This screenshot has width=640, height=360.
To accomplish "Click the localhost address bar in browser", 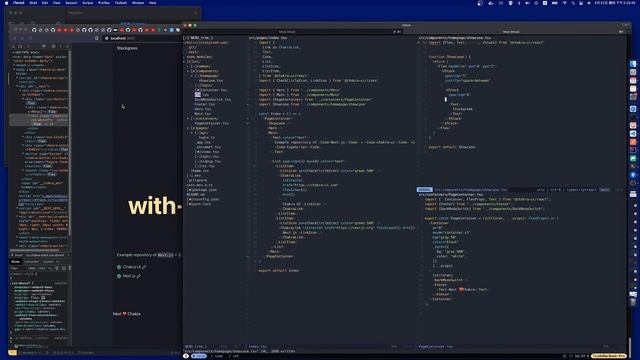I will tap(141, 38).
